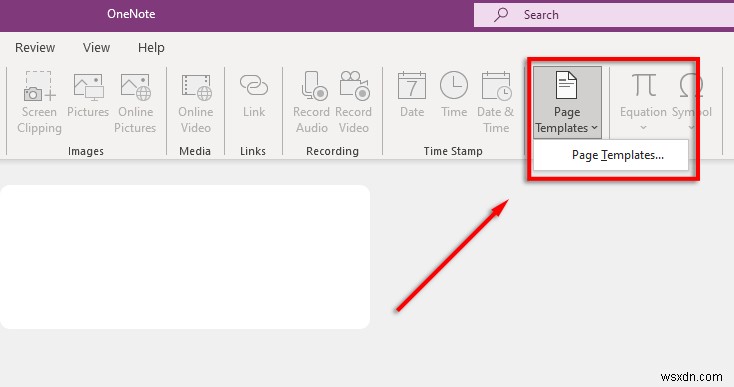Screen dimensions: 734x387
Task: Open the Symbol omega icon
Action: pos(691,85)
